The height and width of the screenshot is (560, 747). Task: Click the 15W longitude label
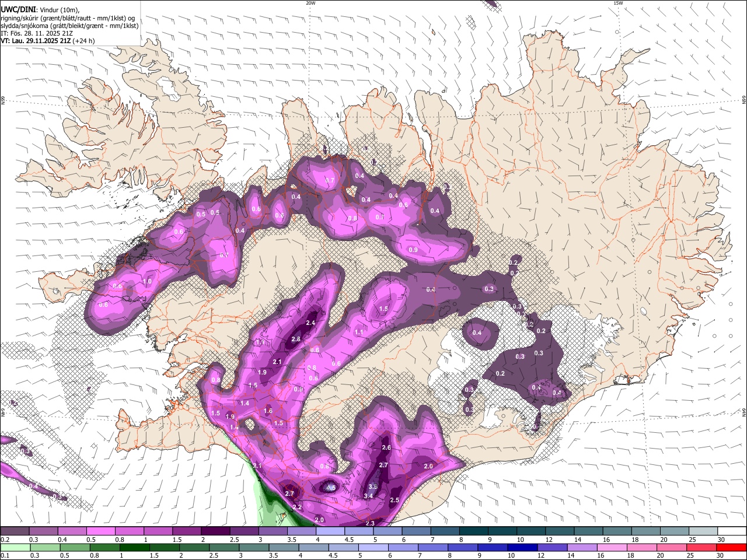pyautogui.click(x=618, y=3)
